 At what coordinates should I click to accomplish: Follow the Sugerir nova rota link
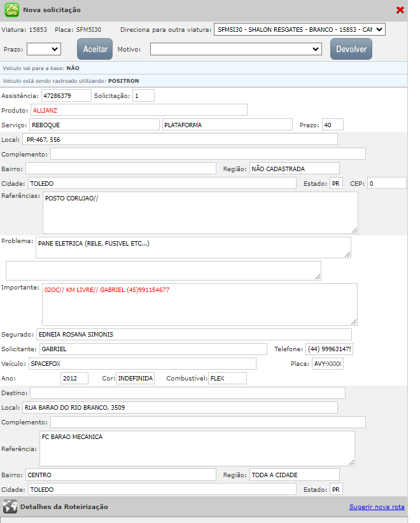(x=377, y=507)
